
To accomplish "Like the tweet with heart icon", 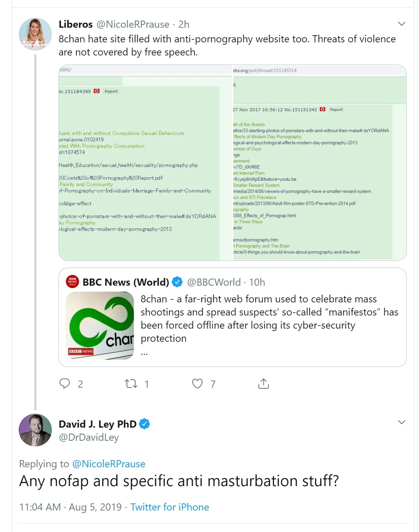I will 197,383.
